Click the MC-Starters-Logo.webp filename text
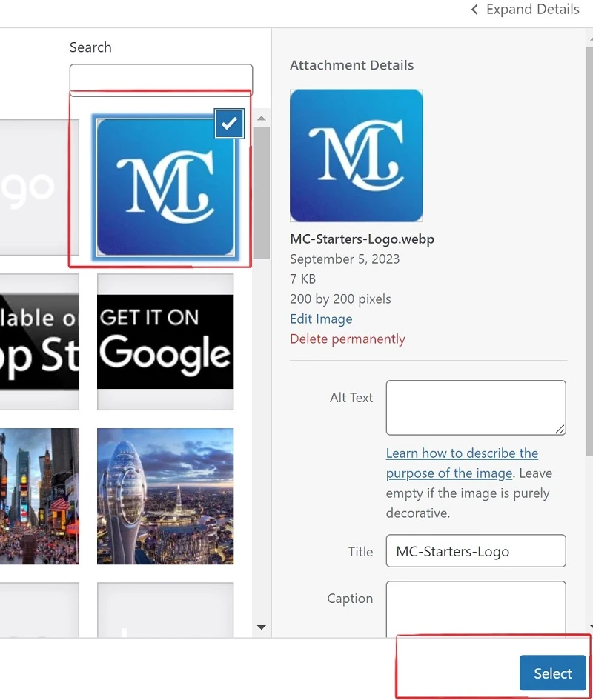The height and width of the screenshot is (700, 593). [362, 239]
